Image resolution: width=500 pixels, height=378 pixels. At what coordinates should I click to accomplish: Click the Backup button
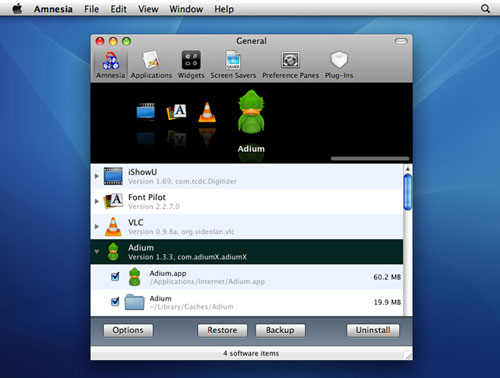tap(280, 330)
